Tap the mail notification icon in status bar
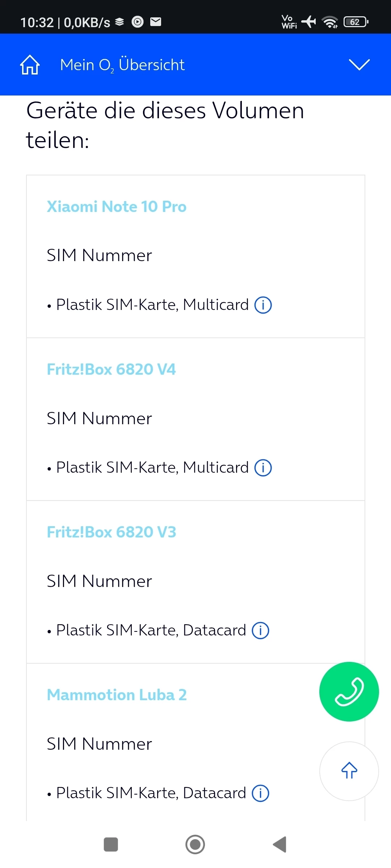The height and width of the screenshot is (868, 391). point(156,22)
